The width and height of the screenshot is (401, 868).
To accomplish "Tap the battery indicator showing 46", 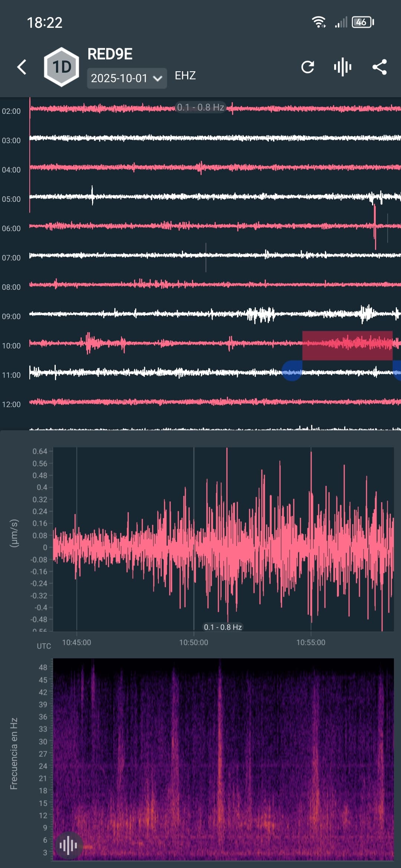I will (x=362, y=22).
